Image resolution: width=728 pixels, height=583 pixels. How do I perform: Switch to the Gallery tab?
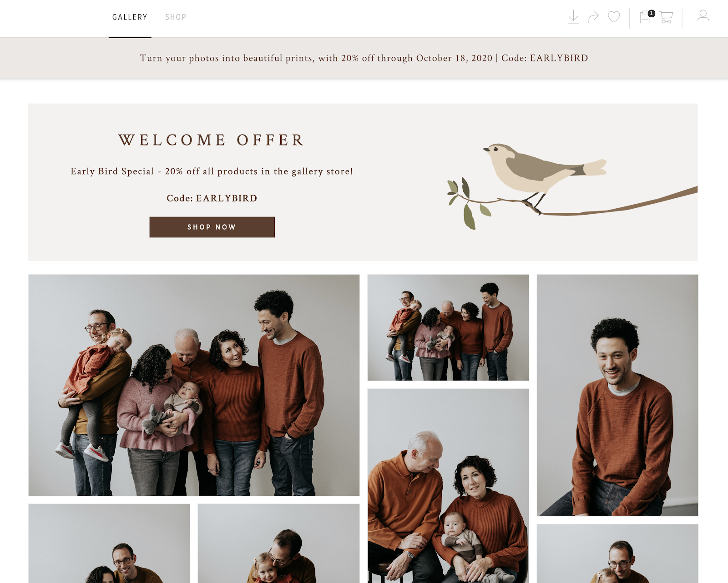[130, 17]
